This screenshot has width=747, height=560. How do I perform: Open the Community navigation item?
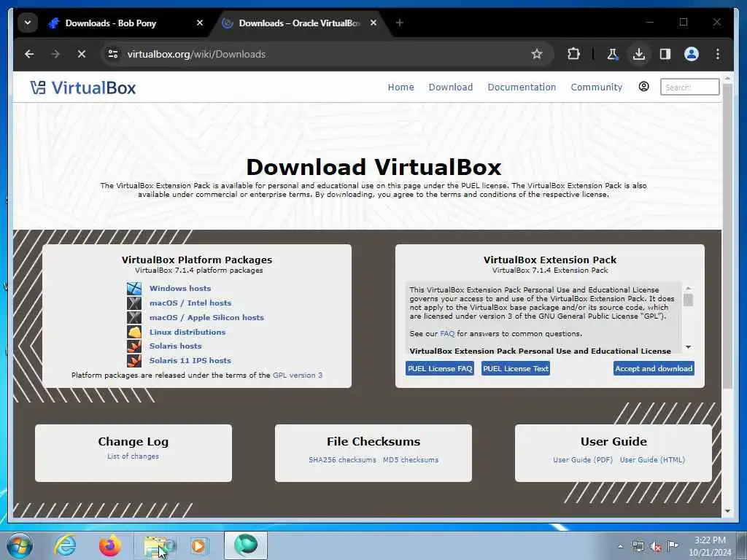coord(597,87)
